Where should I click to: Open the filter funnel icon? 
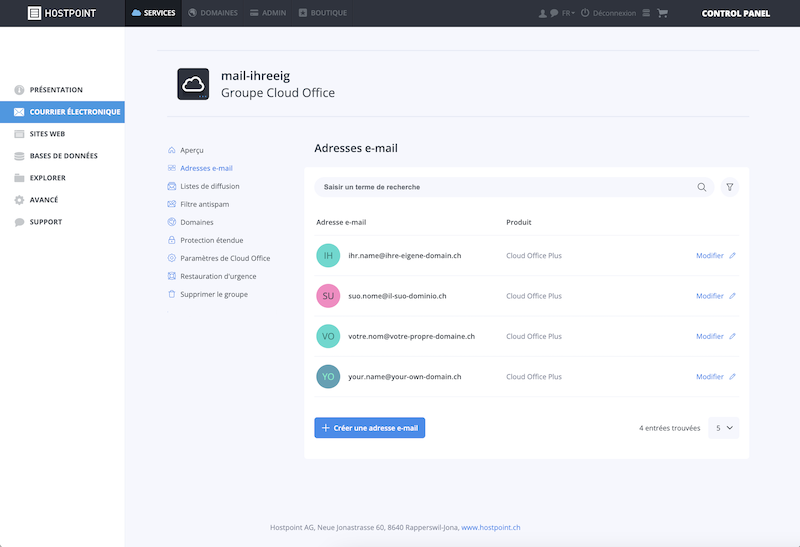(x=730, y=187)
